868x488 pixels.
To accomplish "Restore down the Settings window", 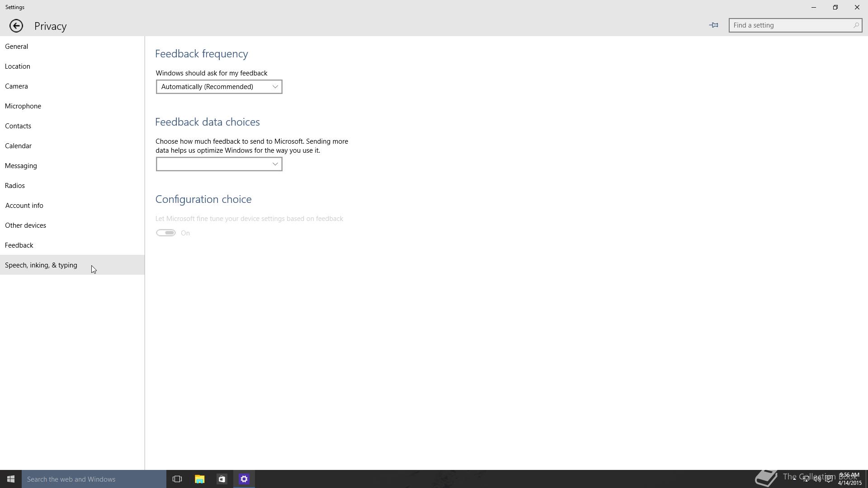I will coord(835,7).
